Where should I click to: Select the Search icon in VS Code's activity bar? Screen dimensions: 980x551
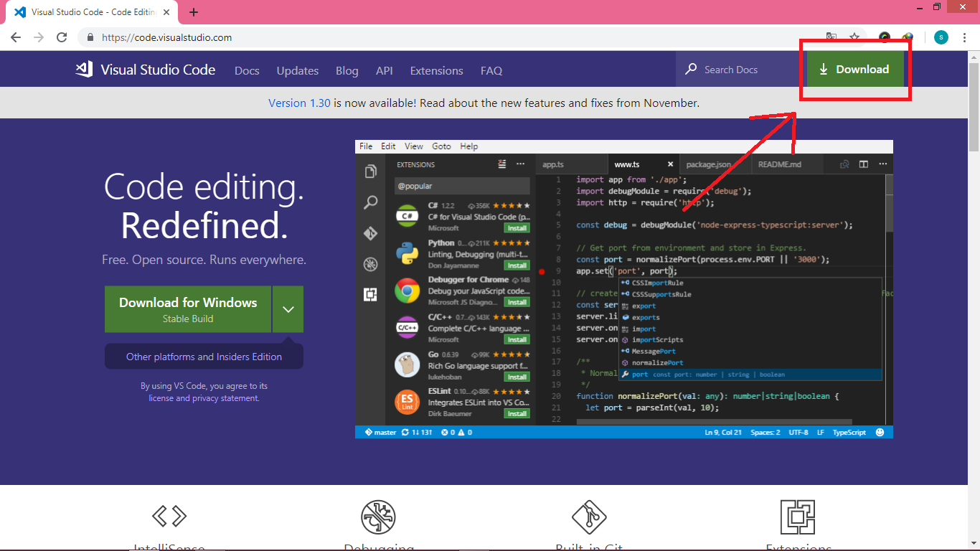pyautogui.click(x=370, y=201)
